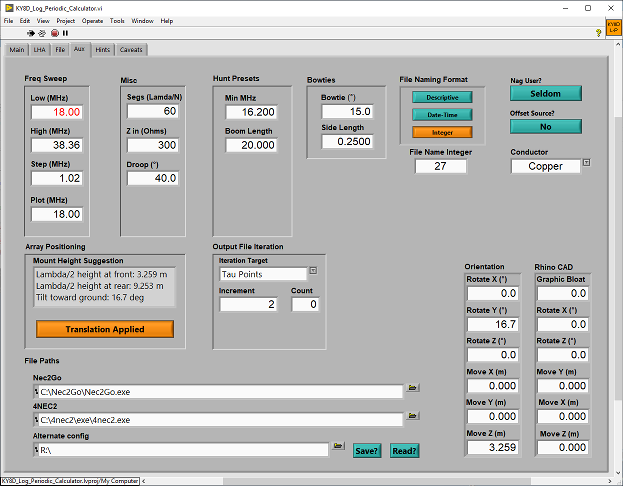
Task: Browse for 4NEC2 path folder icon
Action: click(x=412, y=416)
